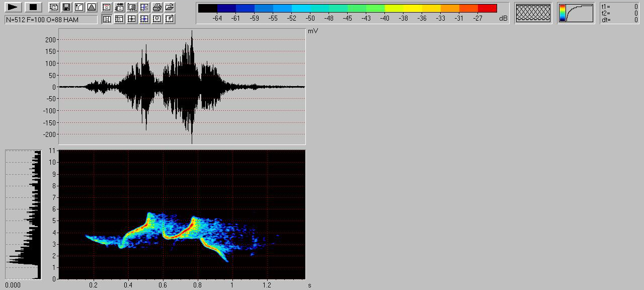
Task: Click the floppy disk save icon
Action: (66, 7)
